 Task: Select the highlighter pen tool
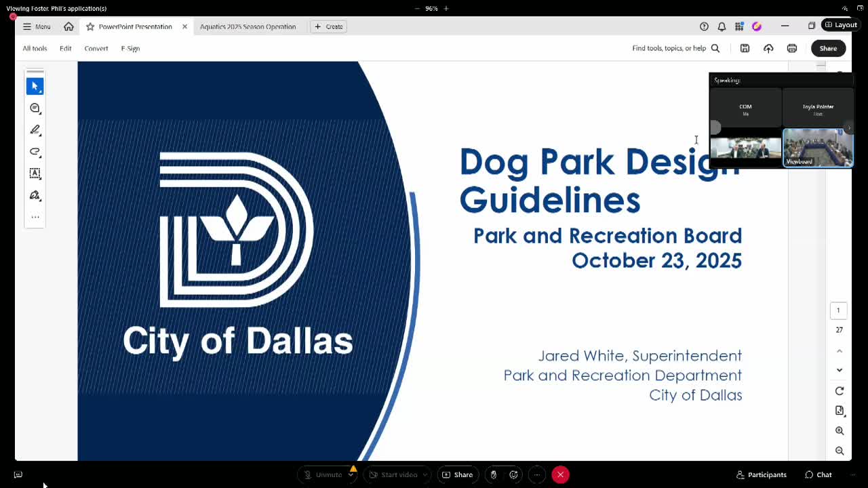click(35, 129)
